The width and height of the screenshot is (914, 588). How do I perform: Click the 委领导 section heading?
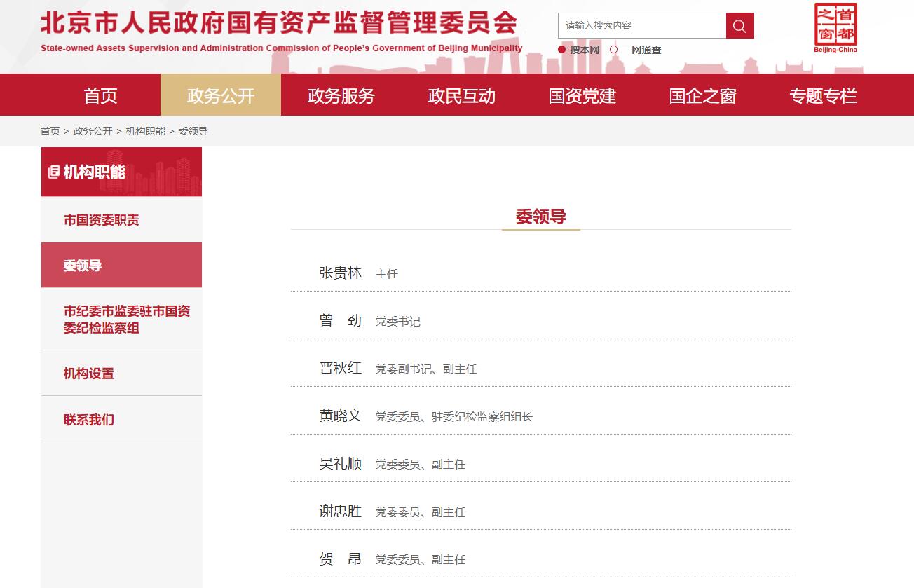tap(541, 217)
